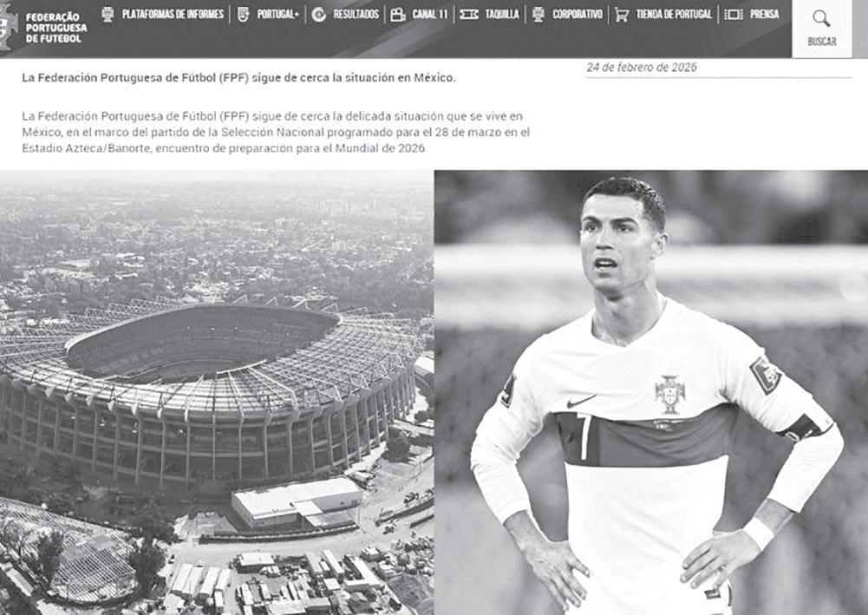The height and width of the screenshot is (615, 868).
Task: Visit the Tienda de Portugal link
Action: coord(674,15)
